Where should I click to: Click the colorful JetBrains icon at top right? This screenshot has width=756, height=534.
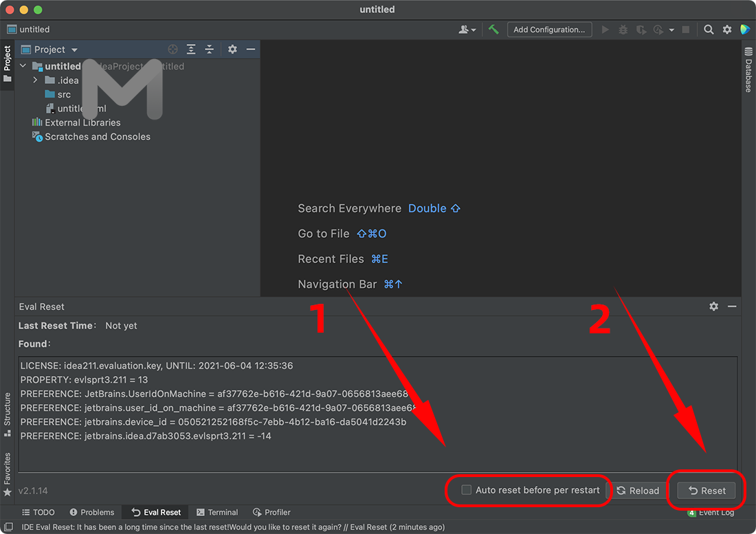click(x=745, y=30)
